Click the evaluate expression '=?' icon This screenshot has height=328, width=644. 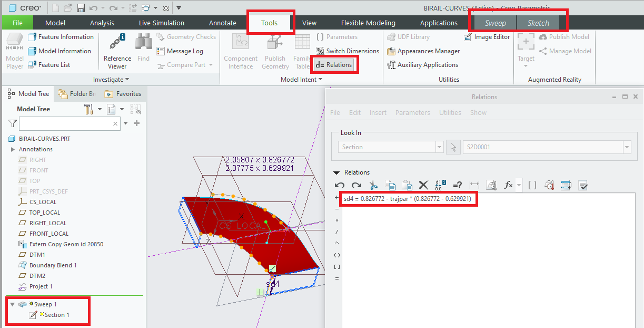pos(458,185)
